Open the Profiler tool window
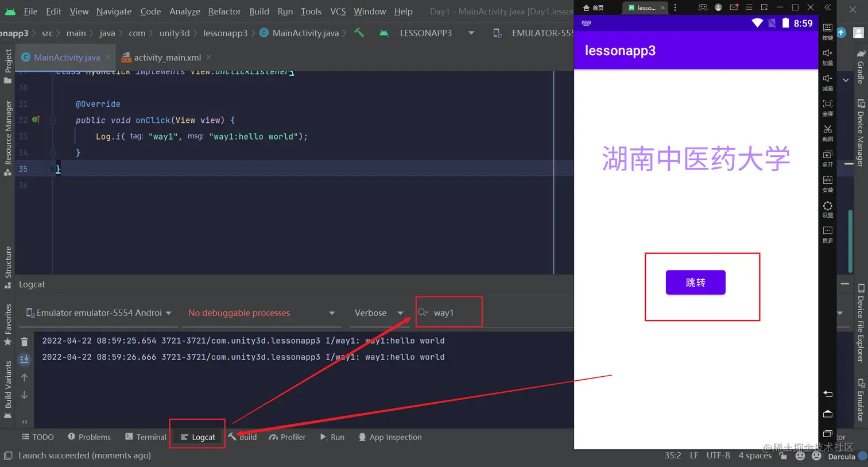Image resolution: width=868 pixels, height=467 pixels. pos(287,437)
